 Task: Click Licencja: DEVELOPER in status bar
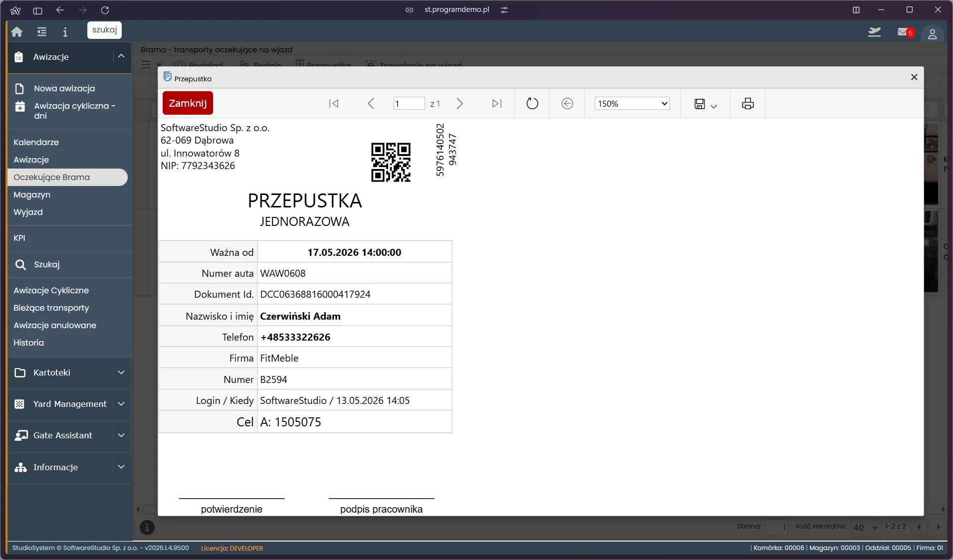click(232, 548)
